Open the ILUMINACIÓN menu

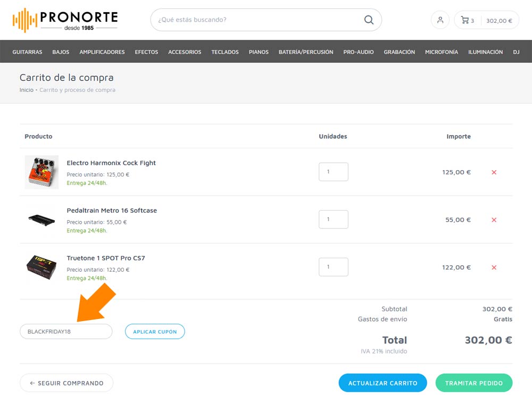click(x=486, y=52)
